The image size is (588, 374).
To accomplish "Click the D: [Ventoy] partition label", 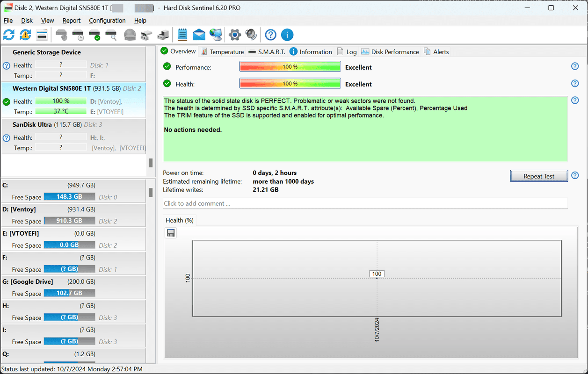I will (19, 209).
